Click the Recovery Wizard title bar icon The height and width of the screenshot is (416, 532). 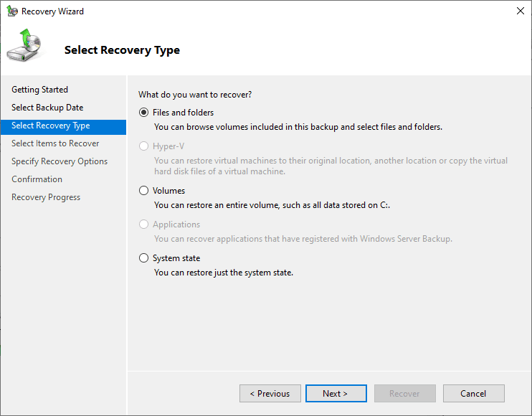[12, 11]
